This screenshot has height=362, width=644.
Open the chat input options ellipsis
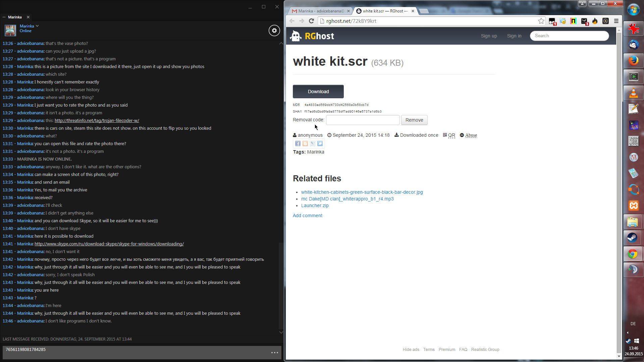click(275, 353)
